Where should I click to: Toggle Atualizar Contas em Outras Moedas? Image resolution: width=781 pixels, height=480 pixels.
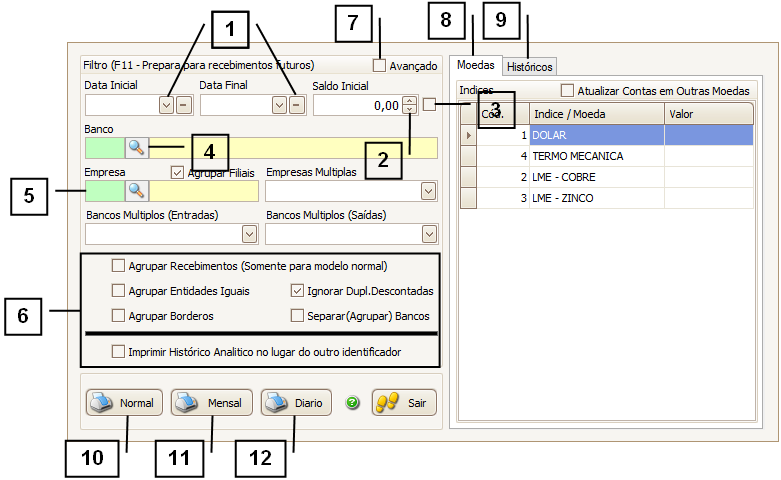coord(568,90)
